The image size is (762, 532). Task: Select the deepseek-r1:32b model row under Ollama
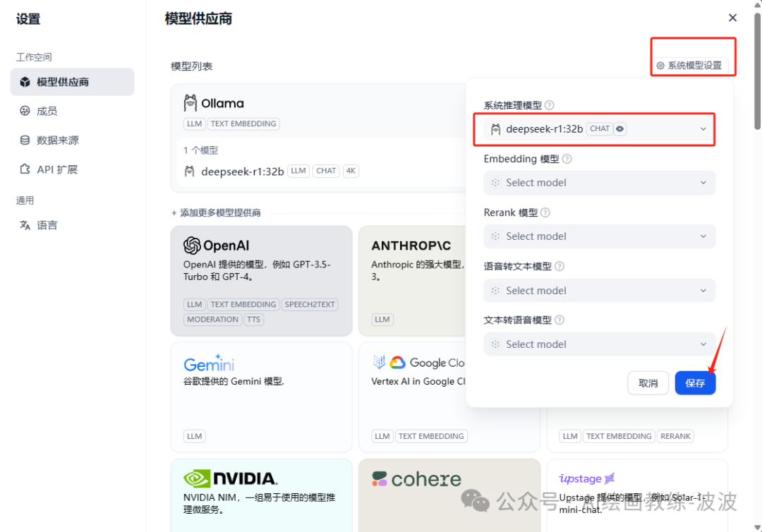321,171
